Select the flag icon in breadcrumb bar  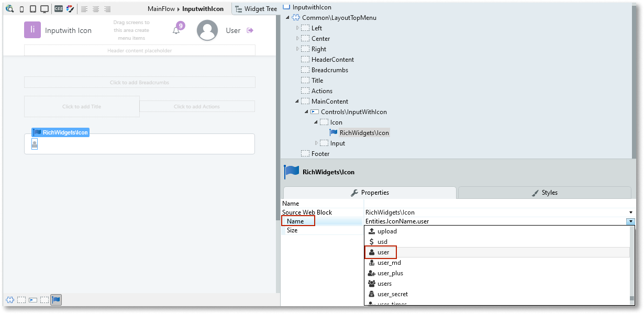(x=56, y=300)
